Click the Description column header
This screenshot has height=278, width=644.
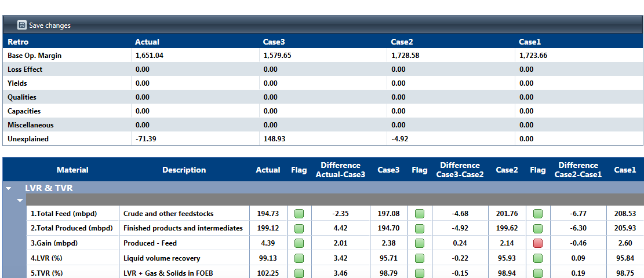click(x=184, y=170)
